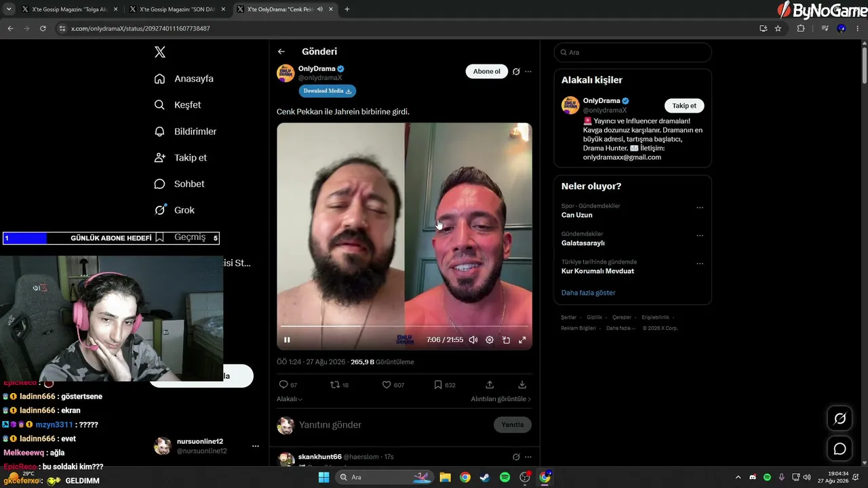Bookmark the post
868x488 pixels.
click(x=438, y=384)
